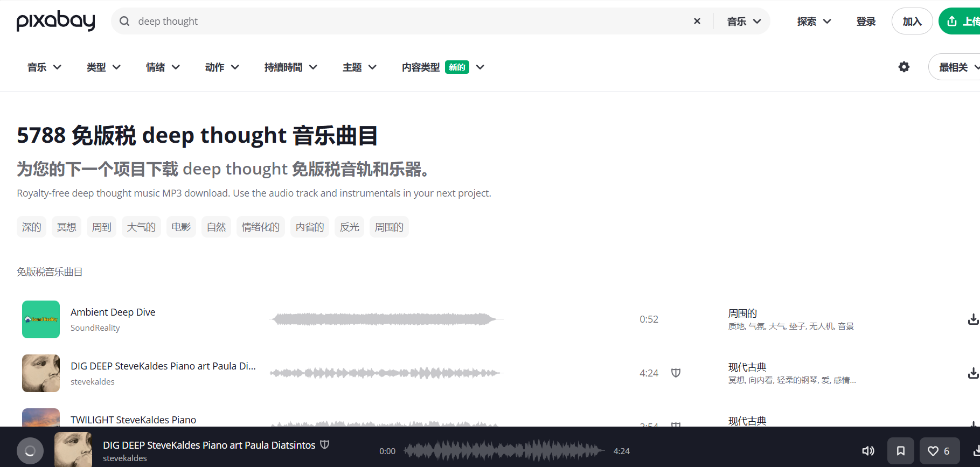Image resolution: width=980 pixels, height=467 pixels.
Task: Open settings gear icon for search
Action: click(904, 67)
